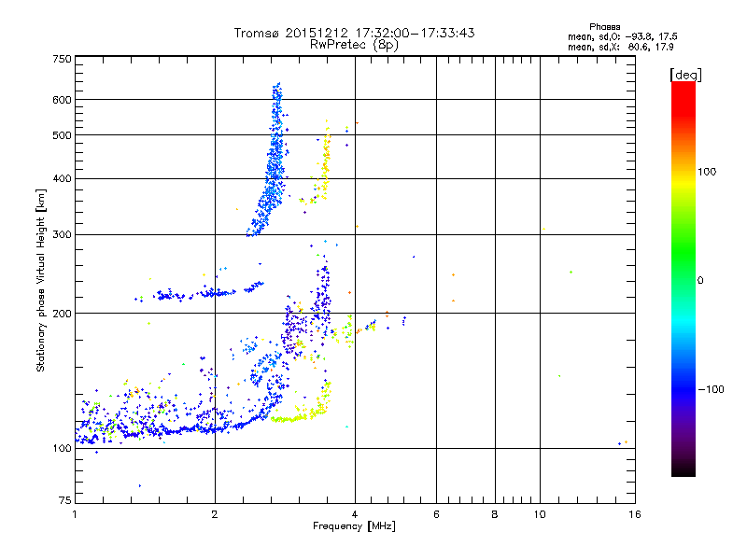
Task: Click the 'RwPretec (8p)' subtitle
Action: (354, 45)
